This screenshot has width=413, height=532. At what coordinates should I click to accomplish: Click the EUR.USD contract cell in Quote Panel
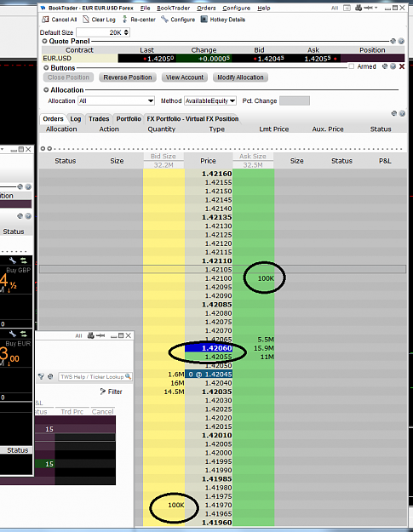tap(80, 59)
